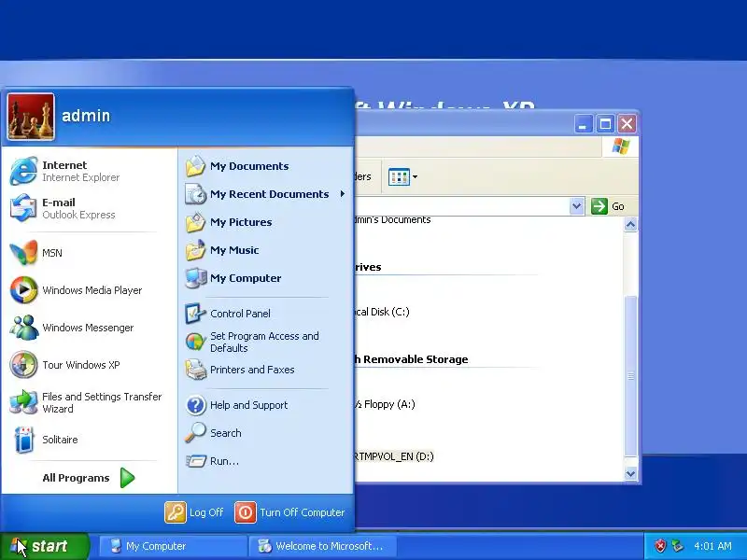Open Windows Messenger
Screen dimensions: 747x560
[89, 328]
